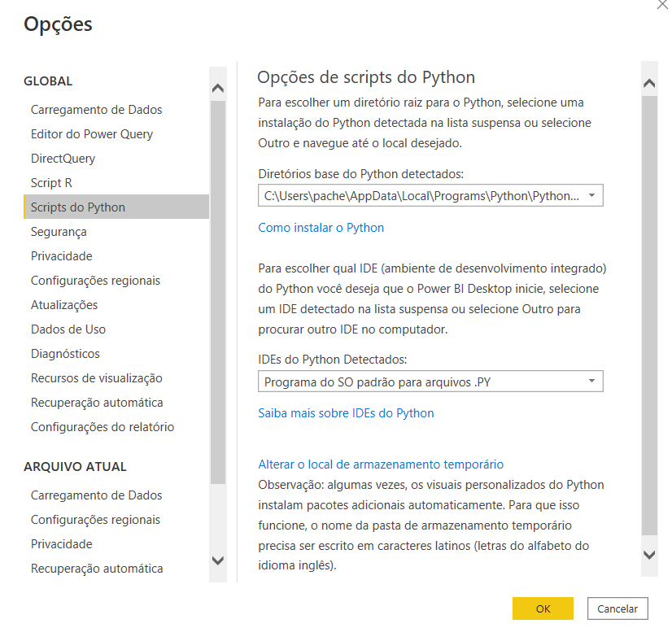Confirm settings with the OK button
This screenshot has width=672, height=628.
pos(543,608)
